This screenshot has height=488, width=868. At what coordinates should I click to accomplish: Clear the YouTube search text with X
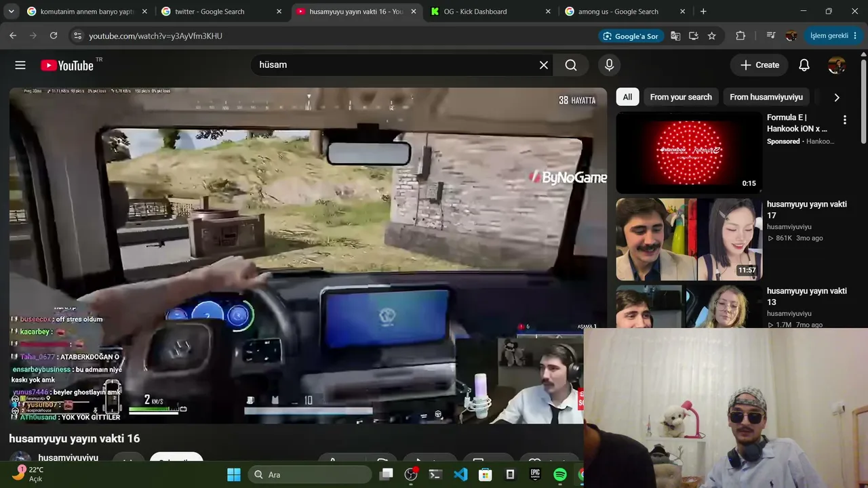(544, 65)
